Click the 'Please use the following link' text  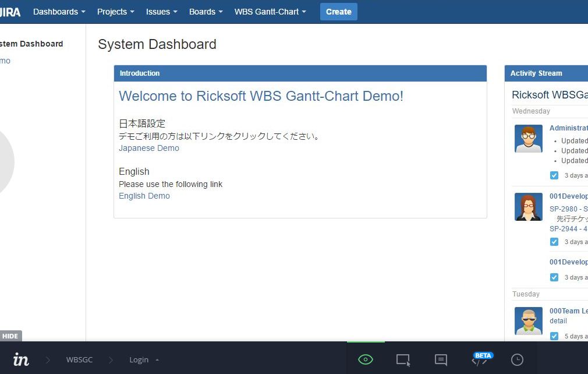tap(171, 184)
